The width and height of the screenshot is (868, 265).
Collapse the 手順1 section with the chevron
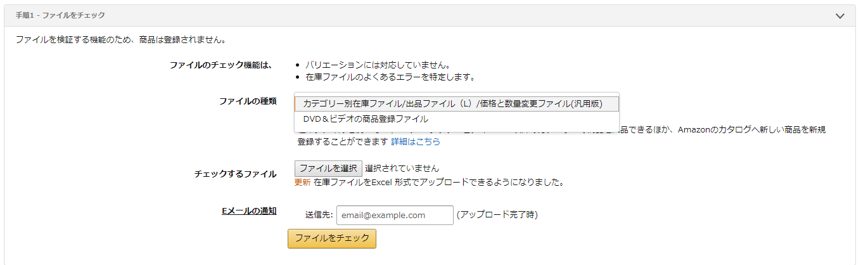pyautogui.click(x=840, y=16)
